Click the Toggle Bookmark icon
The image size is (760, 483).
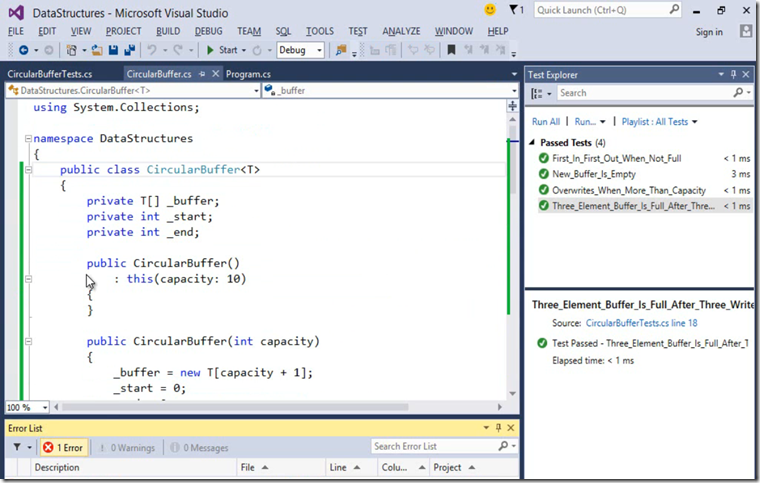pos(451,50)
